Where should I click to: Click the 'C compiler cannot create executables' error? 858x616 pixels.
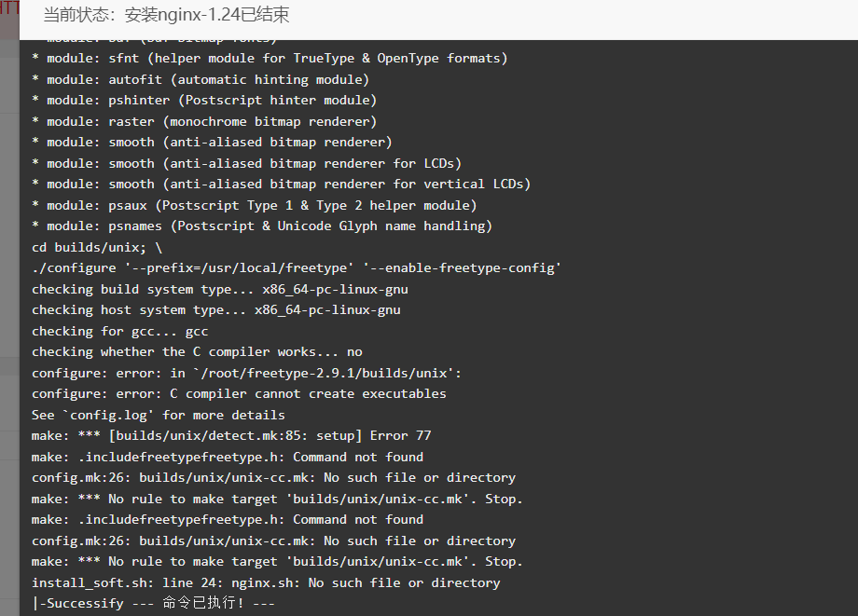pos(239,394)
